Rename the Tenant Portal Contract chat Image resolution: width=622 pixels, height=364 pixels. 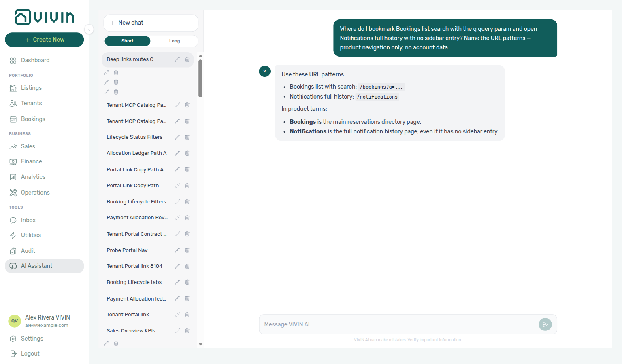[177, 234]
